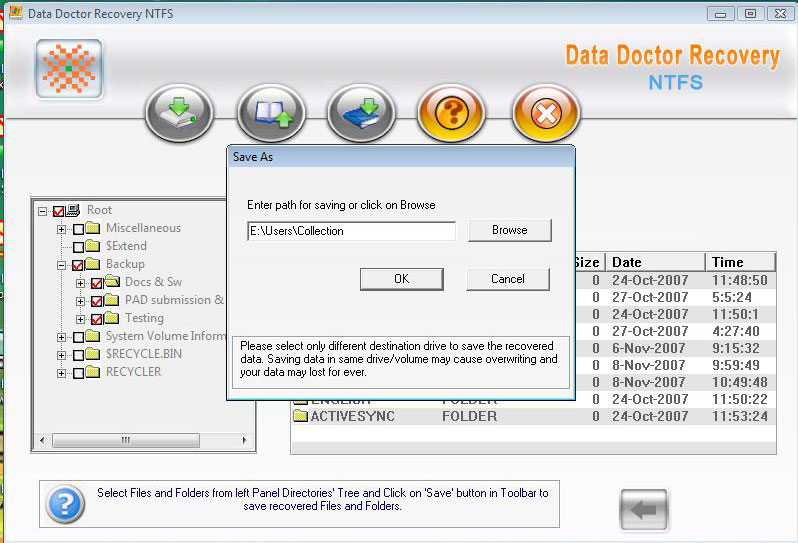Toggle the Root checkbox

(59, 211)
